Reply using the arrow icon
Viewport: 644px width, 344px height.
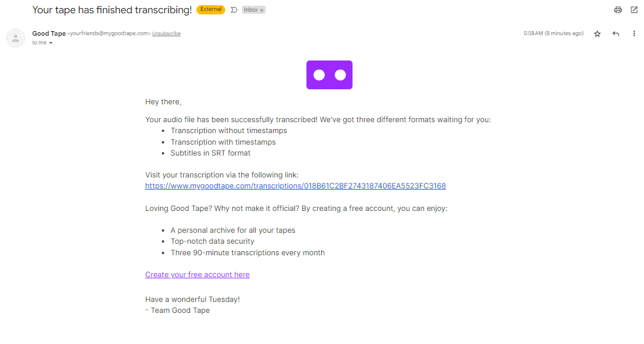[616, 34]
